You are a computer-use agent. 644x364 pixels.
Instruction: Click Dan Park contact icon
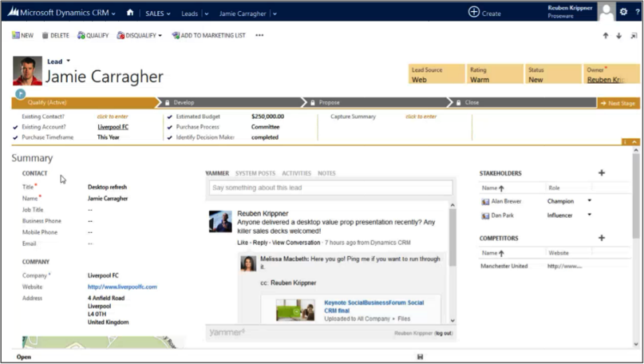coord(485,216)
